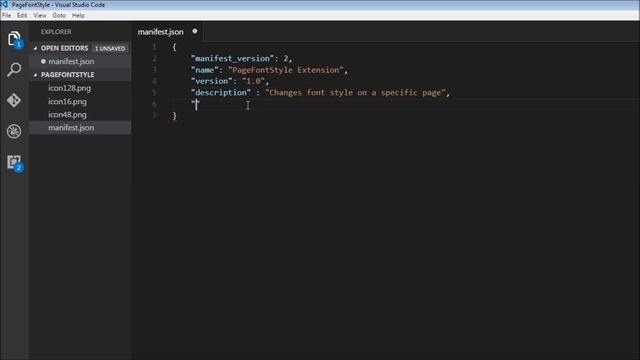Click line number 1 in gutter

(154, 47)
